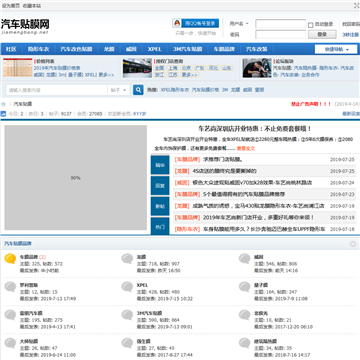Open the 车膜品牌 forum orange bubble icon
The height and width of the screenshot is (360, 360).
coord(10,258)
